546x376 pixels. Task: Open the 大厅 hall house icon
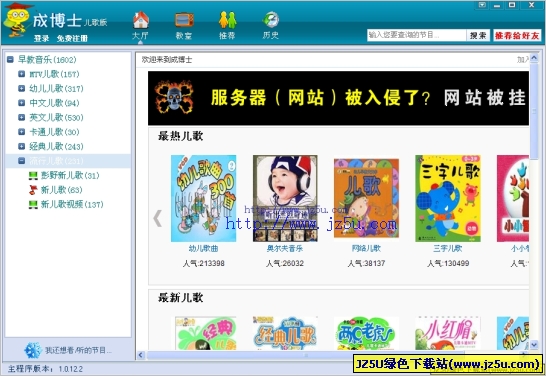pos(141,20)
